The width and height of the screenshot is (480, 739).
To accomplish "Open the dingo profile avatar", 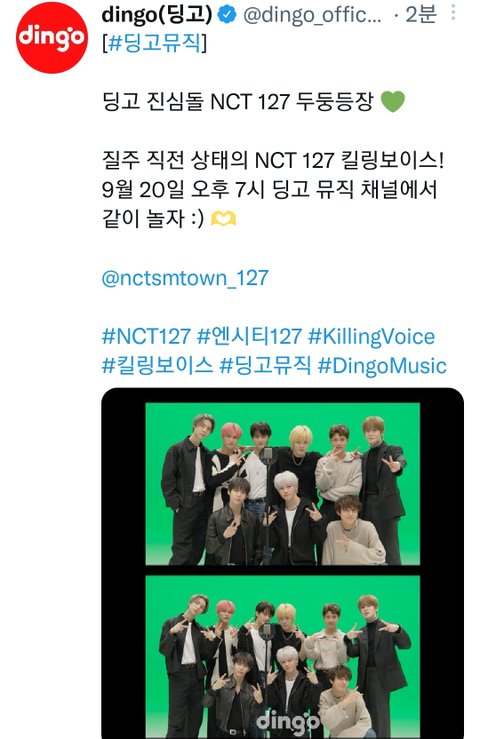I will [x=51, y=37].
